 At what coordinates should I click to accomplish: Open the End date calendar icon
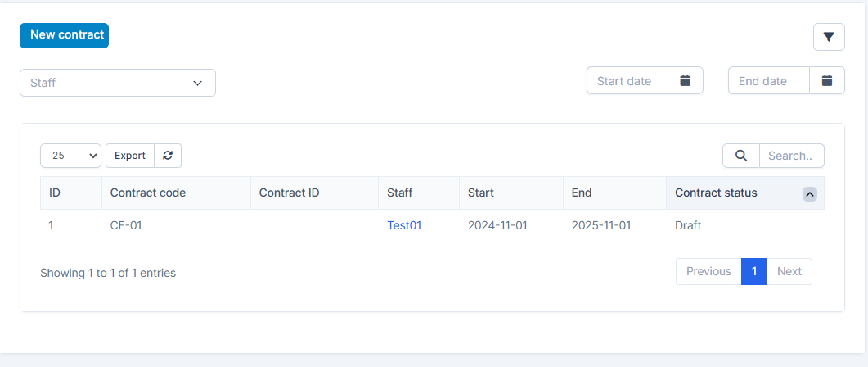tap(827, 80)
